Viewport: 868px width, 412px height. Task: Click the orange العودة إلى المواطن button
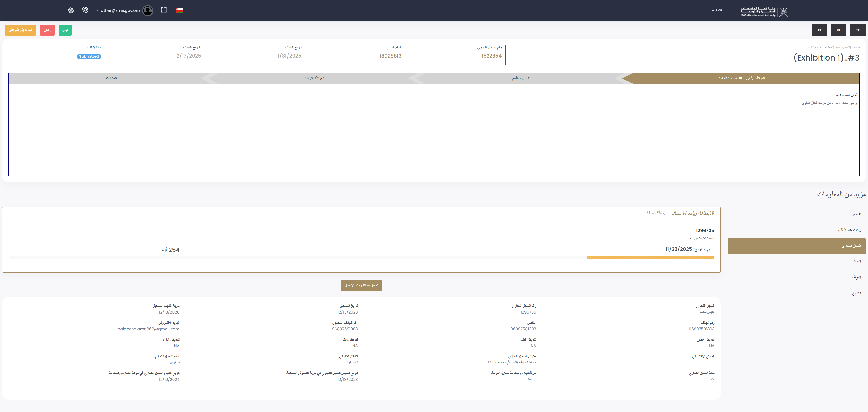coord(21,30)
